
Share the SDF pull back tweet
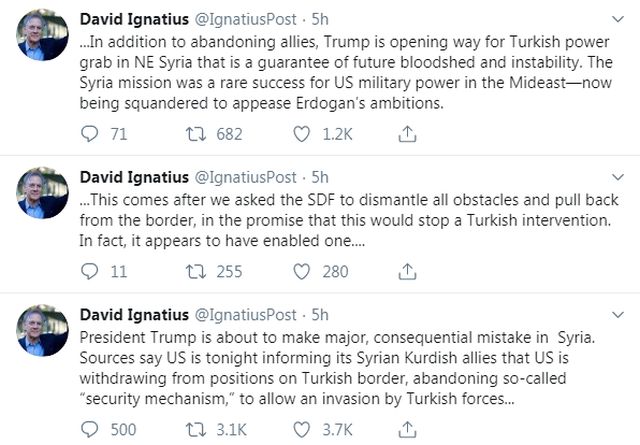pos(408,270)
